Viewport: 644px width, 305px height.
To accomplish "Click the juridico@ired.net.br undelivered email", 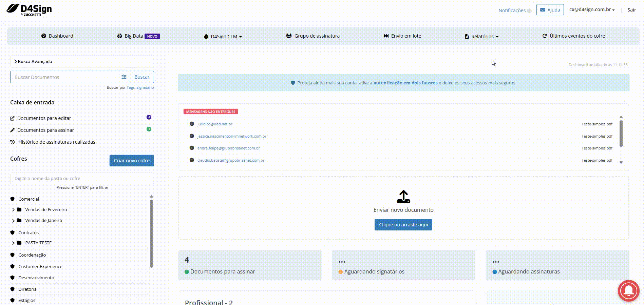I will [x=215, y=124].
